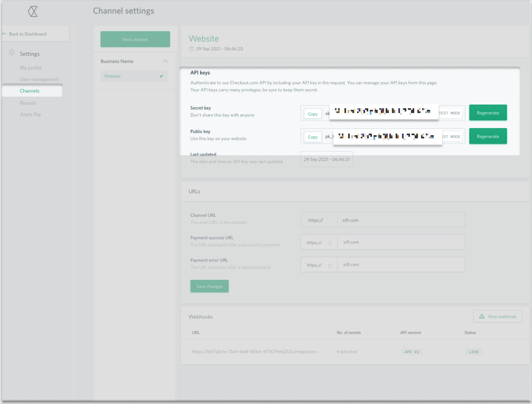The image size is (532, 404).
Task: Click the LIVE status badge on the webhook
Action: pyautogui.click(x=473, y=352)
